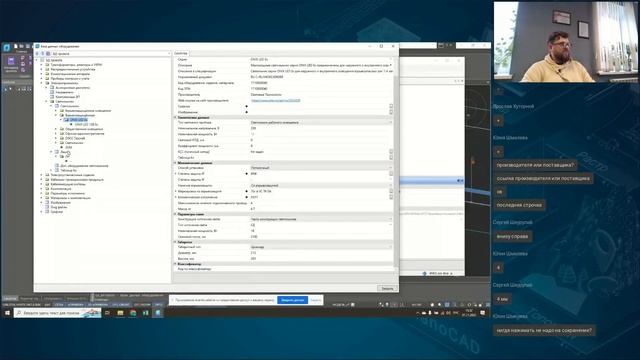The width and height of the screenshot is (640, 360).
Task: Select the Асинхронные двигатели tree item
Action: click(x=73, y=88)
